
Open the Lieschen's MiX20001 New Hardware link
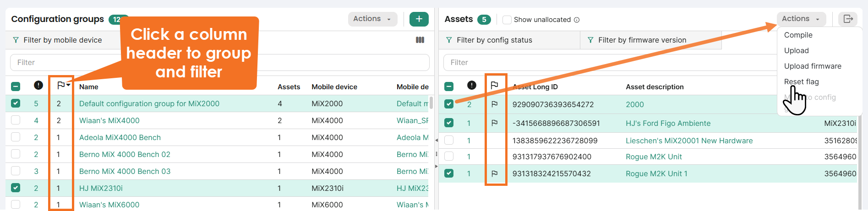pyautogui.click(x=689, y=141)
